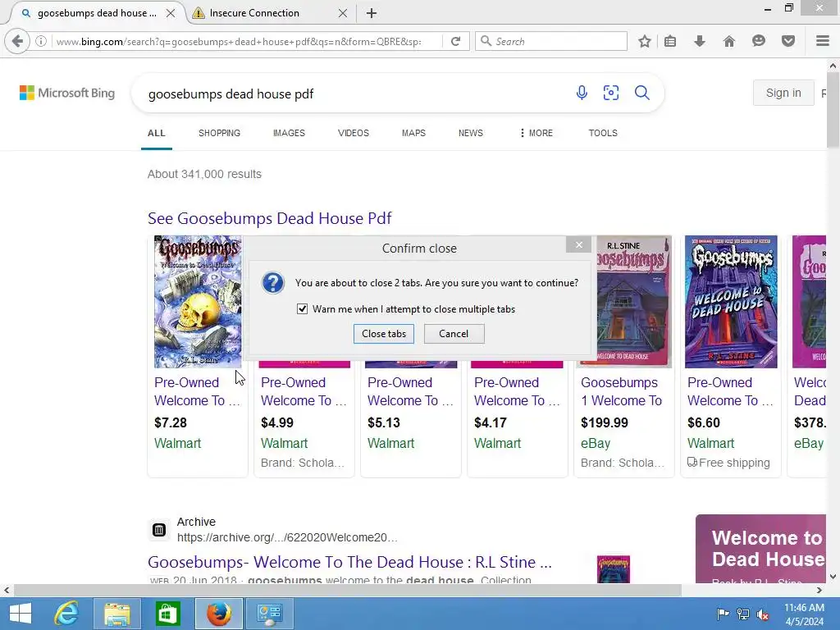Go to Firefox home page icon
The width and height of the screenshot is (840, 630).
[729, 41]
